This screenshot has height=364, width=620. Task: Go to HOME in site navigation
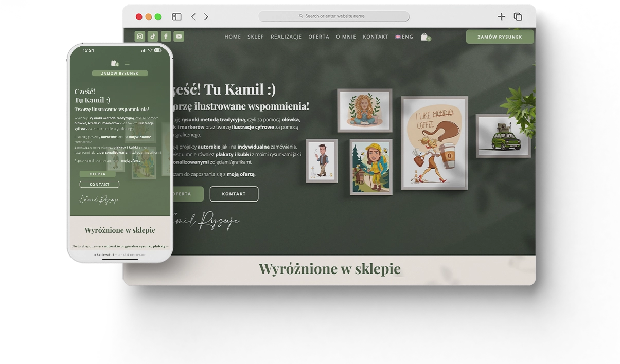[x=233, y=37]
